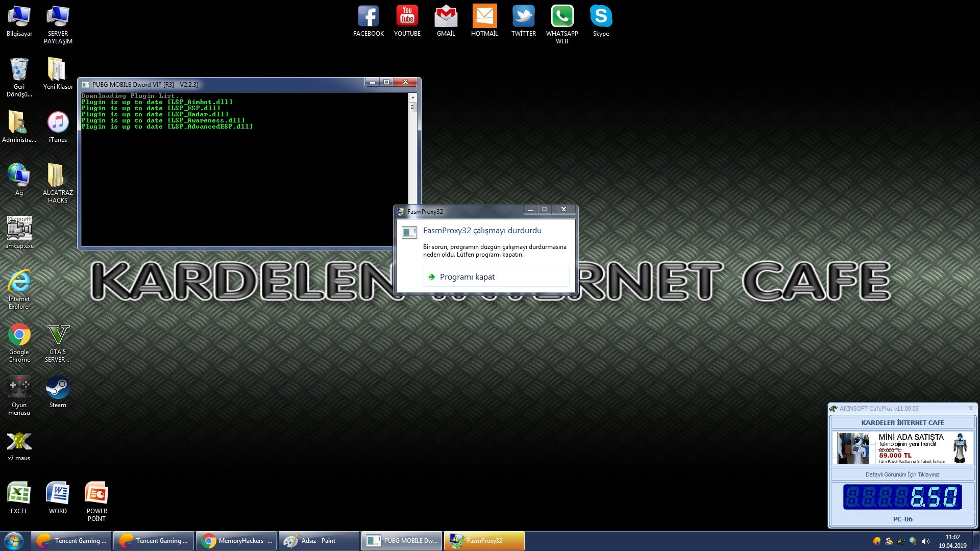Open the Bilgisayar desktop icon
The image size is (980, 551).
[x=19, y=21]
